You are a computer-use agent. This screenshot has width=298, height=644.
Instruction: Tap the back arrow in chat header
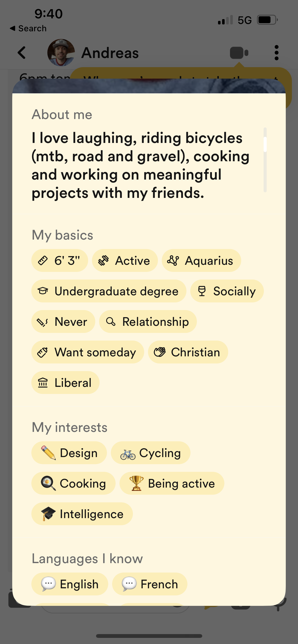coord(22,53)
